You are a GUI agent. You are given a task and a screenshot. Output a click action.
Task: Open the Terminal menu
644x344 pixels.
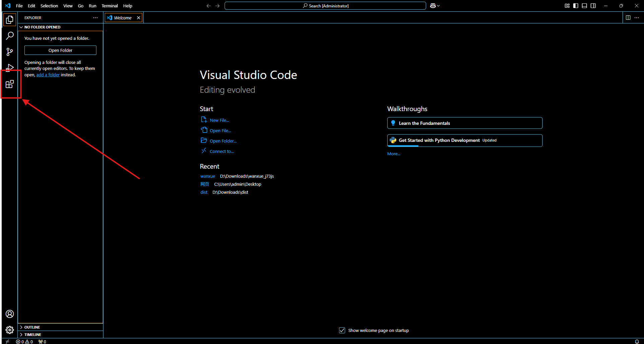pos(109,6)
